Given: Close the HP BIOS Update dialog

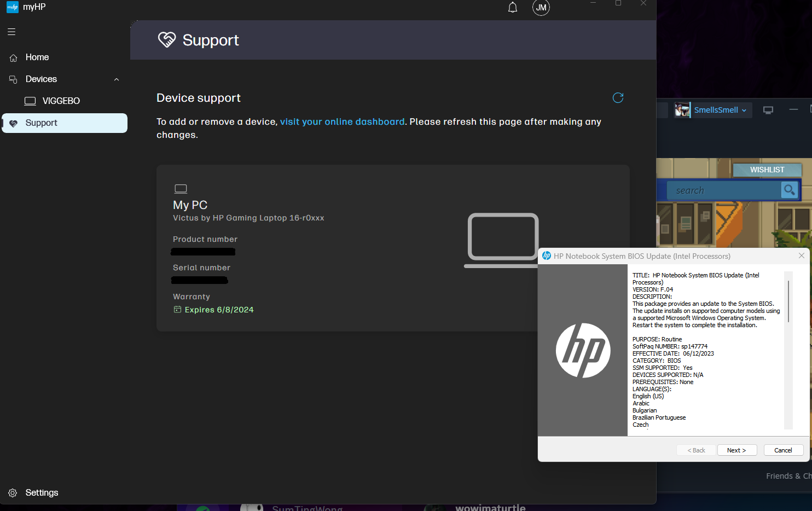Looking at the screenshot, I should coord(802,255).
